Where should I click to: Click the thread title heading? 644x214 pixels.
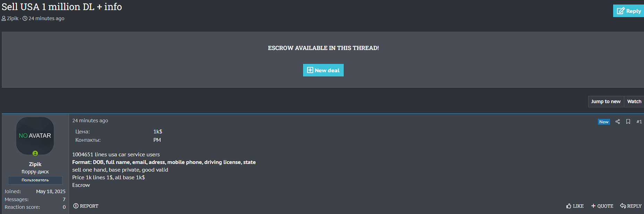(62, 7)
